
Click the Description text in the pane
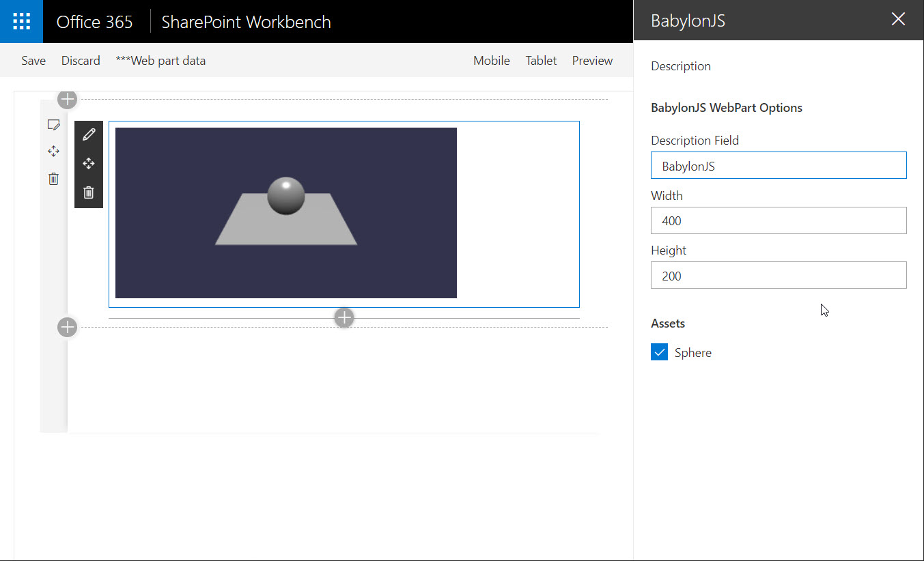(681, 66)
